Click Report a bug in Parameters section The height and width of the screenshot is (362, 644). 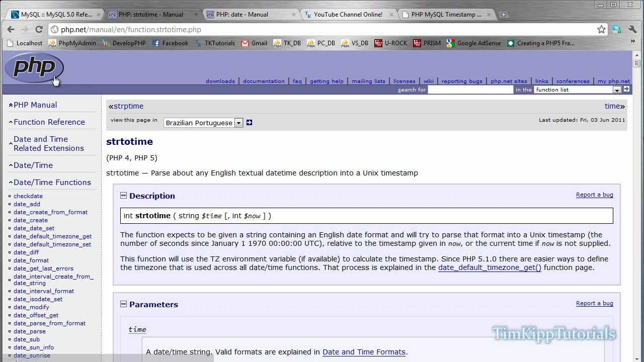[x=595, y=303]
